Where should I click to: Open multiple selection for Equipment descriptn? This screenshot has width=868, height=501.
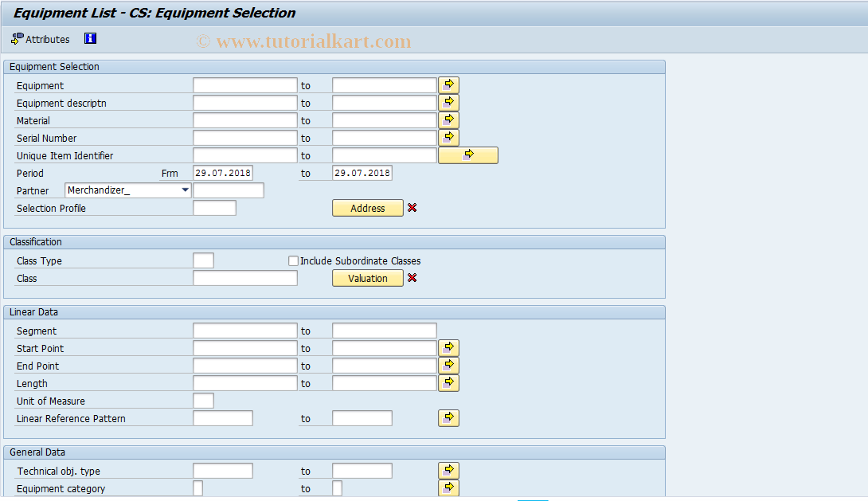click(x=448, y=103)
